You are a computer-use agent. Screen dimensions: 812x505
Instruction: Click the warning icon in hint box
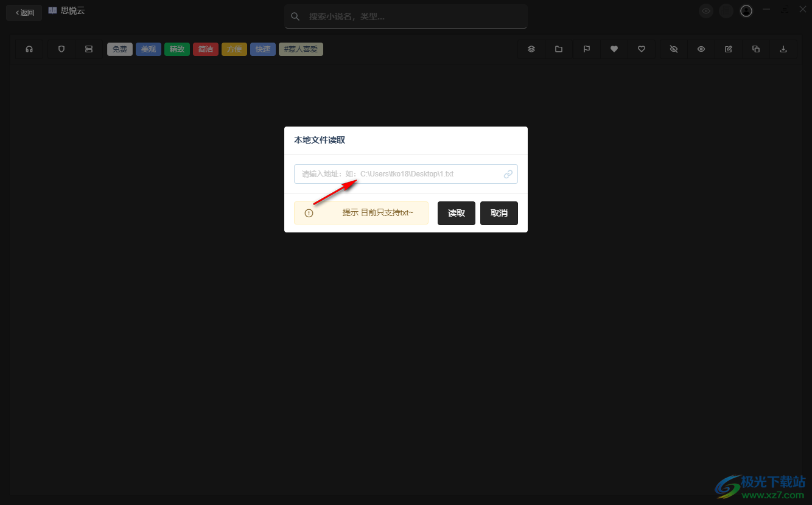[309, 214]
